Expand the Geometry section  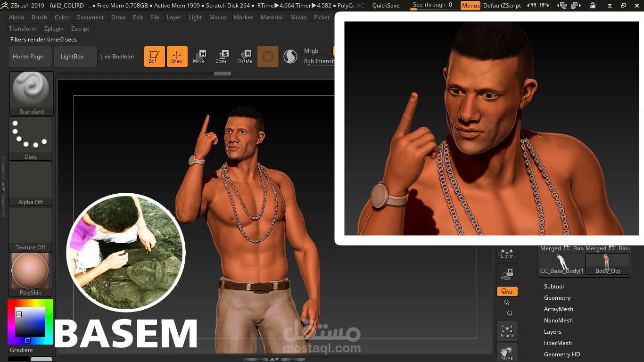click(x=557, y=298)
